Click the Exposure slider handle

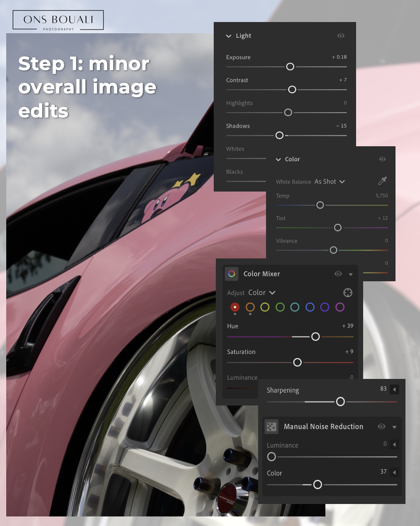pyautogui.click(x=290, y=66)
